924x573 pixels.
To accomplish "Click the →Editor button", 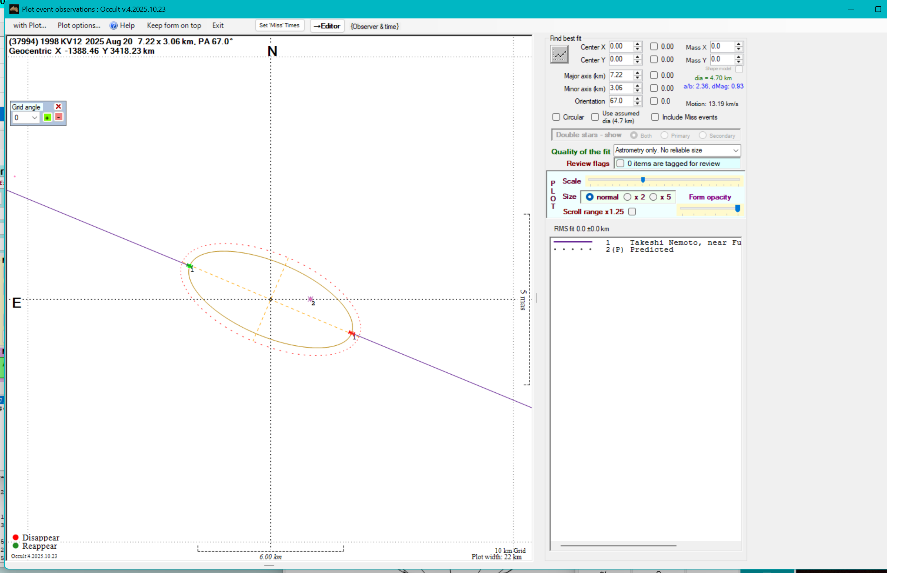I will 327,26.
